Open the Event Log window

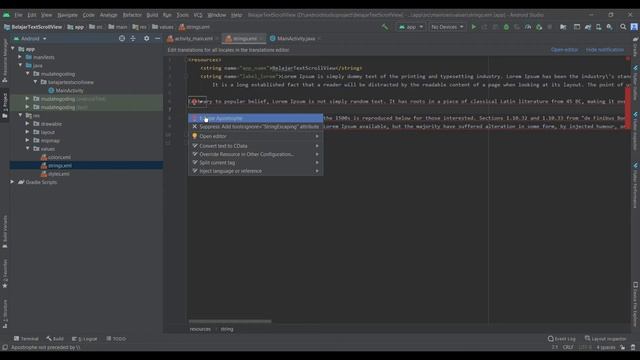(x=562, y=339)
